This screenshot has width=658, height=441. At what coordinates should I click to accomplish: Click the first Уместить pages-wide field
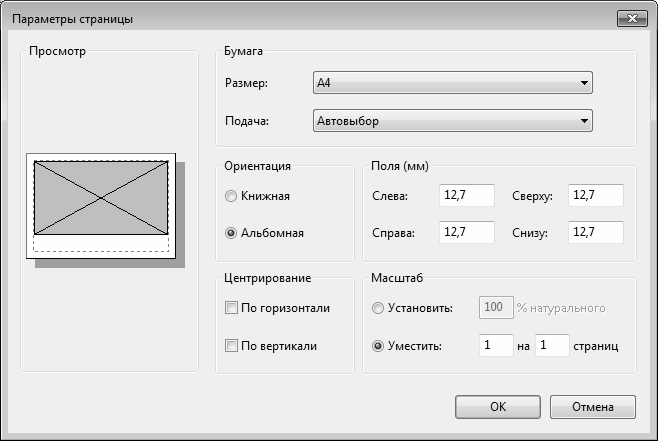point(496,345)
